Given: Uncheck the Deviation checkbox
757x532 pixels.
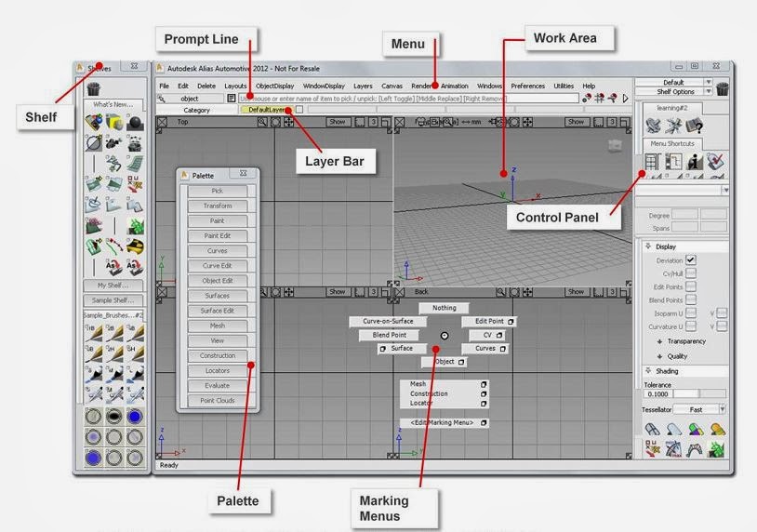Looking at the screenshot, I should (x=691, y=260).
